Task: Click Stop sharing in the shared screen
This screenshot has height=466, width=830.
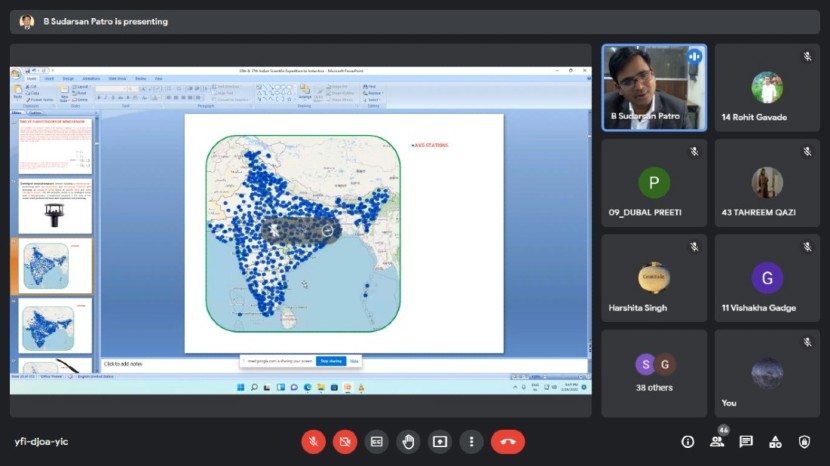Action: (x=330, y=361)
